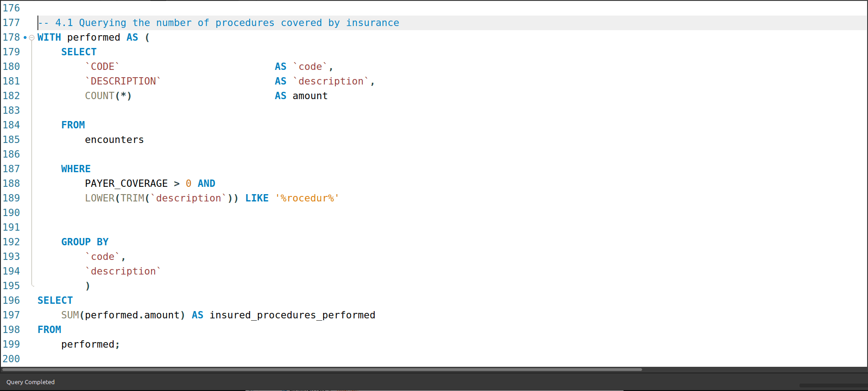Click the insured_procedures_performed alias
This screenshot has height=391, width=868.
292,315
